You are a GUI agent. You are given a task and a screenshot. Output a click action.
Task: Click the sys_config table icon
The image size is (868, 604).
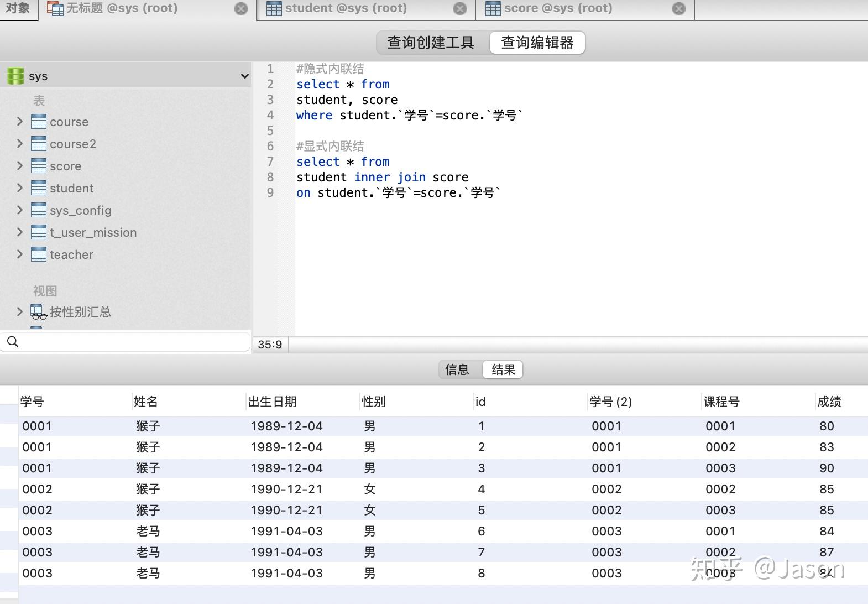[39, 210]
